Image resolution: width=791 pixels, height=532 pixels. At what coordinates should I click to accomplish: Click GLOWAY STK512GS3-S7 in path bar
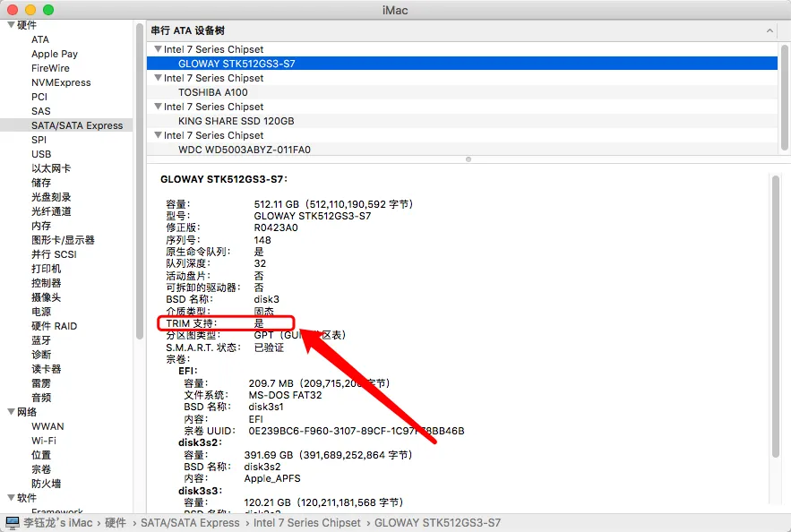click(x=437, y=522)
